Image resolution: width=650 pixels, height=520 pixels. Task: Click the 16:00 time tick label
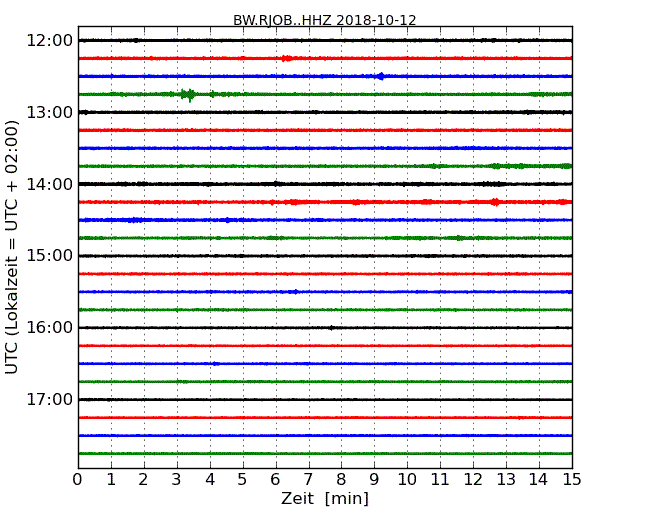click(50, 328)
